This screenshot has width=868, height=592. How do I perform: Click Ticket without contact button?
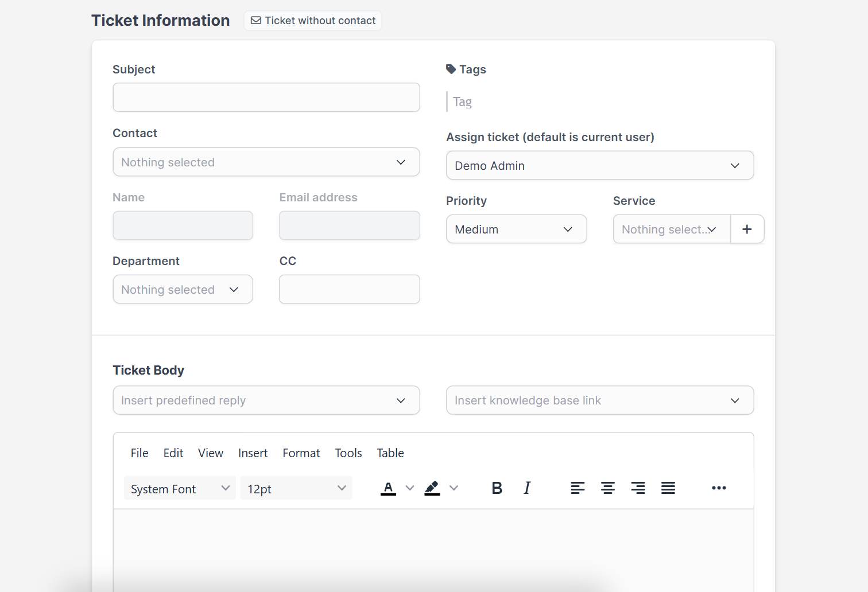point(313,21)
